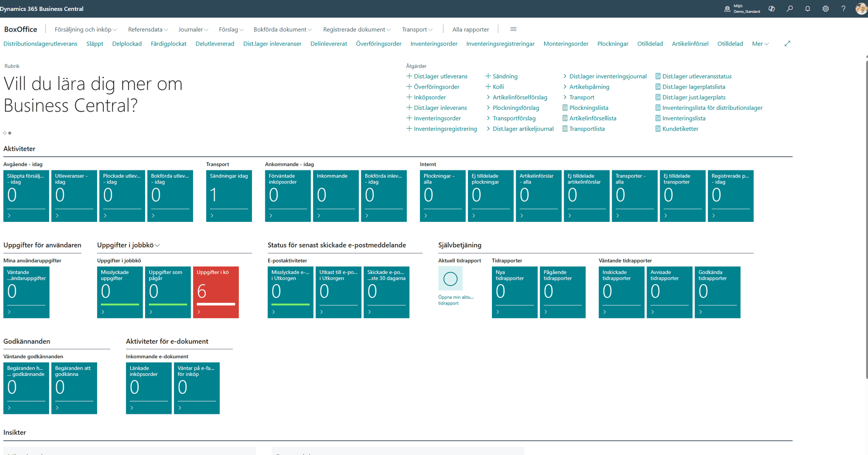Viewport: 868px width, 455px height.
Task: Click the arrow icon beside Plockningsförslag
Action: point(488,108)
